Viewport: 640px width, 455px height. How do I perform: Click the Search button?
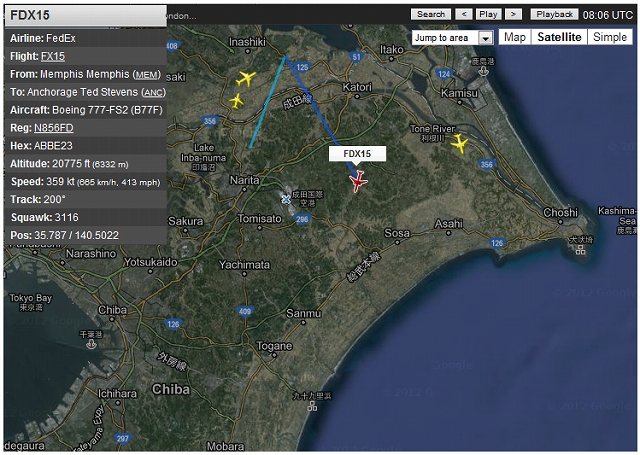pos(431,14)
